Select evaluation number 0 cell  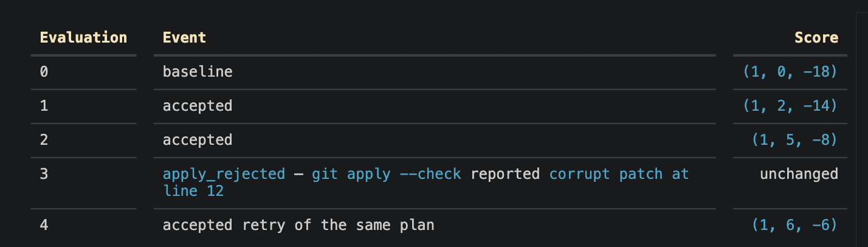pyautogui.click(x=44, y=72)
